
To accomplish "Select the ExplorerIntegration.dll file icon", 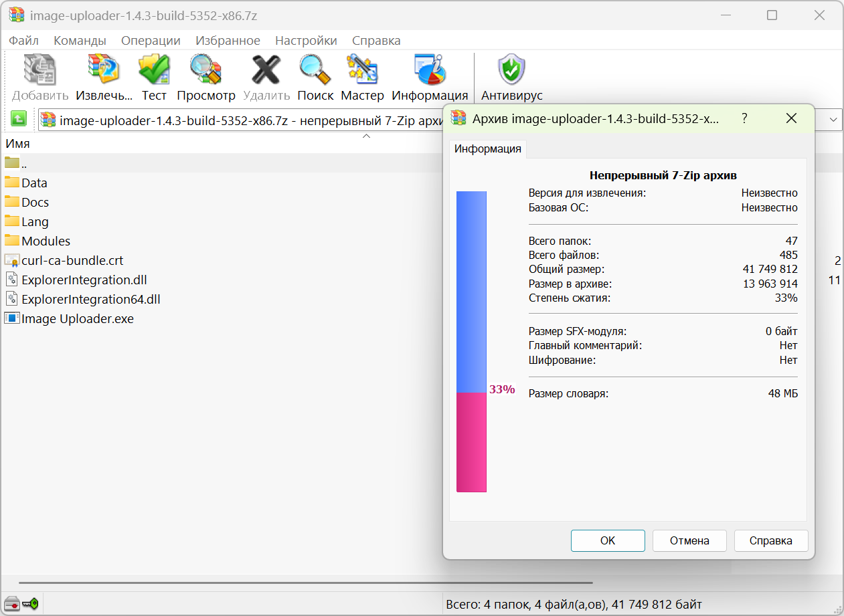I will click(12, 280).
